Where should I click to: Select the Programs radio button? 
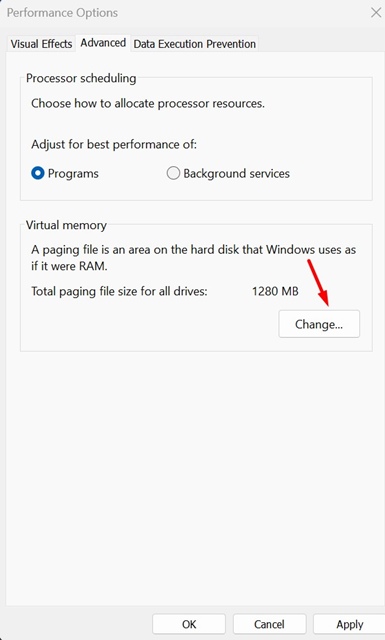pyautogui.click(x=38, y=173)
